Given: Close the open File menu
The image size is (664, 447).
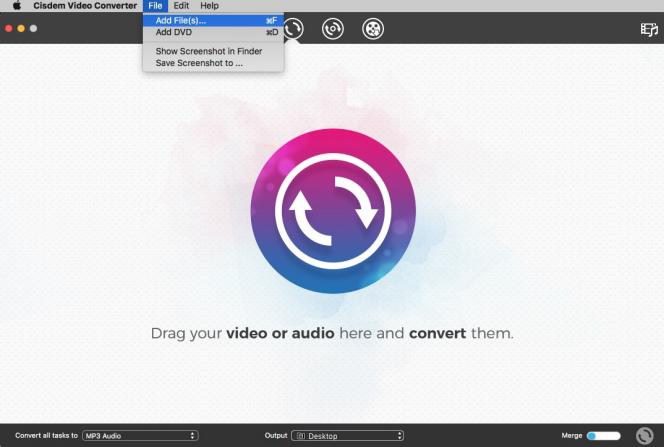Looking at the screenshot, I should coord(155,6).
